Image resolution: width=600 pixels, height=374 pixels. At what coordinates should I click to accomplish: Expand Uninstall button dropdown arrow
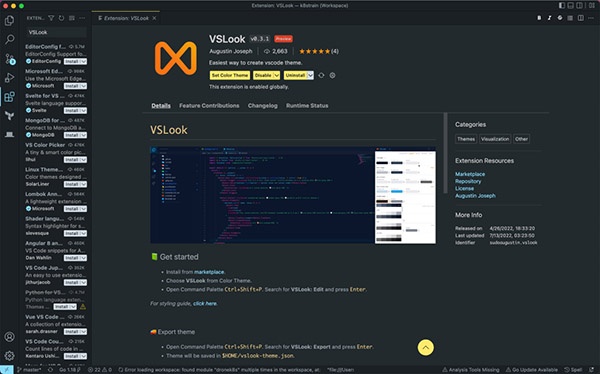310,75
